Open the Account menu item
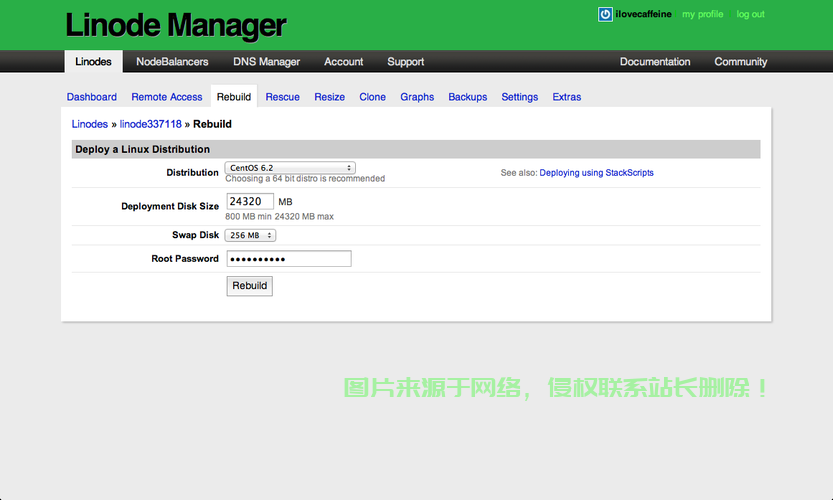 [344, 62]
